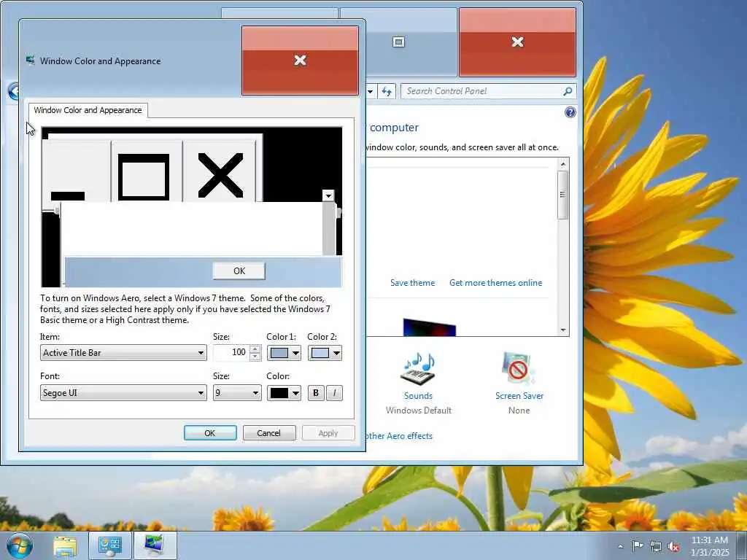
Task: Select the dark theme thumbnail in list
Action: tap(429, 327)
